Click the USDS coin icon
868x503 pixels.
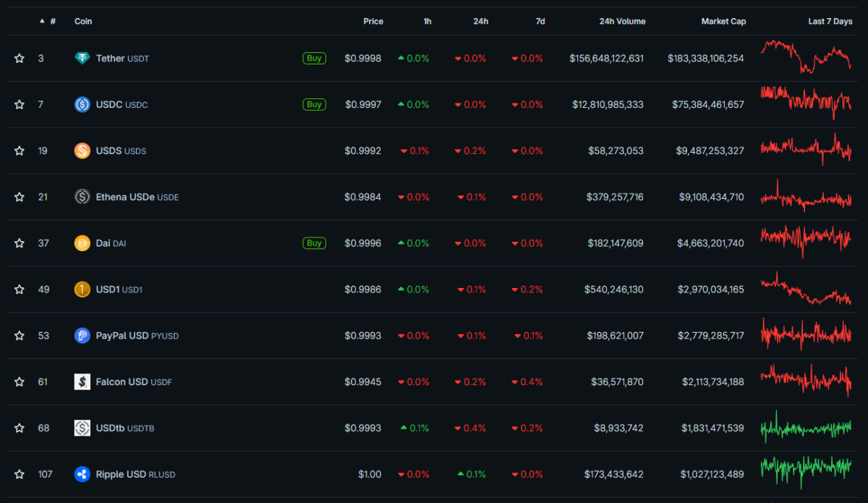pyautogui.click(x=82, y=151)
